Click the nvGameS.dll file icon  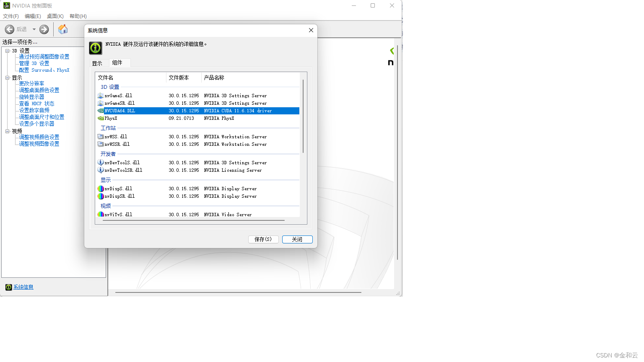tap(101, 96)
